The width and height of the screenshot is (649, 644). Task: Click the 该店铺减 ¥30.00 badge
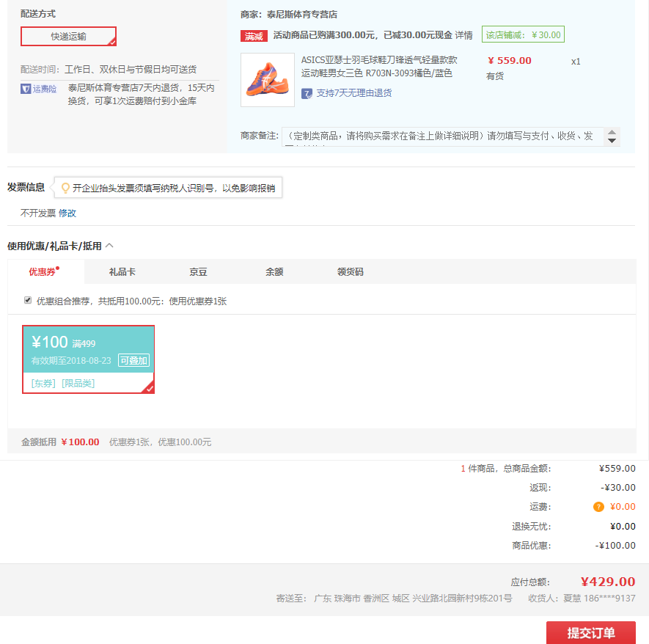coord(523,34)
